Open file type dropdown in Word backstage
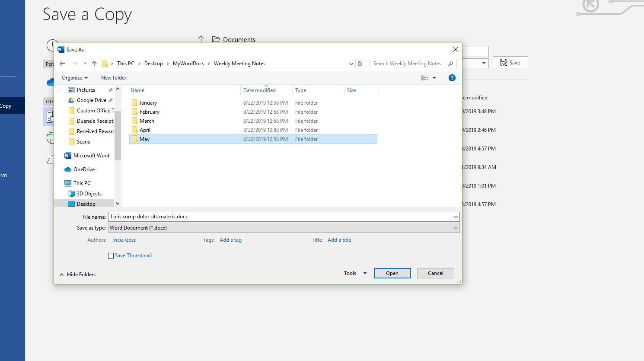Screen dimensions: 644x361 click(x=484, y=63)
